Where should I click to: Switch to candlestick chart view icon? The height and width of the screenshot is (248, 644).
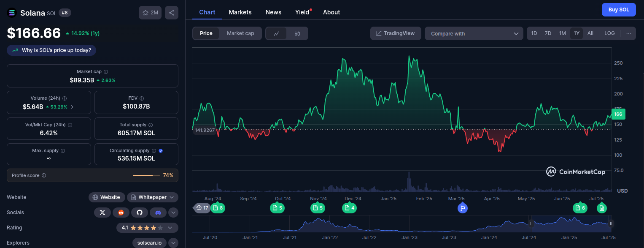tap(297, 34)
